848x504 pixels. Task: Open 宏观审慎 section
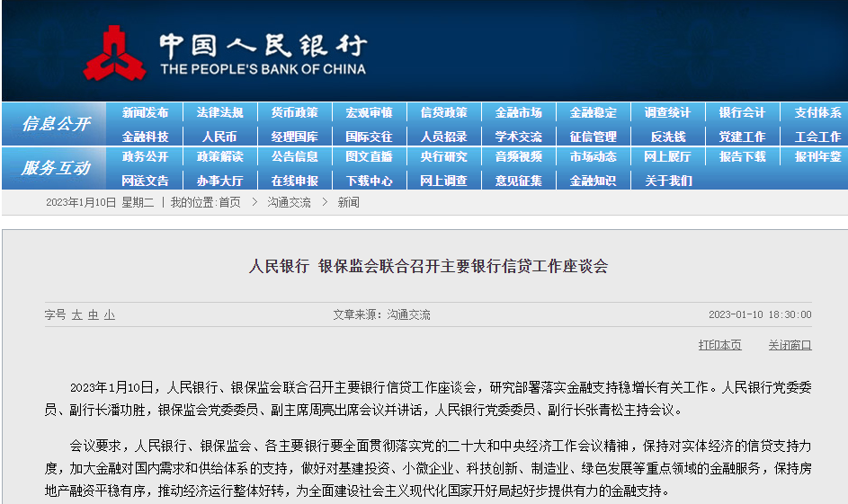pos(369,113)
